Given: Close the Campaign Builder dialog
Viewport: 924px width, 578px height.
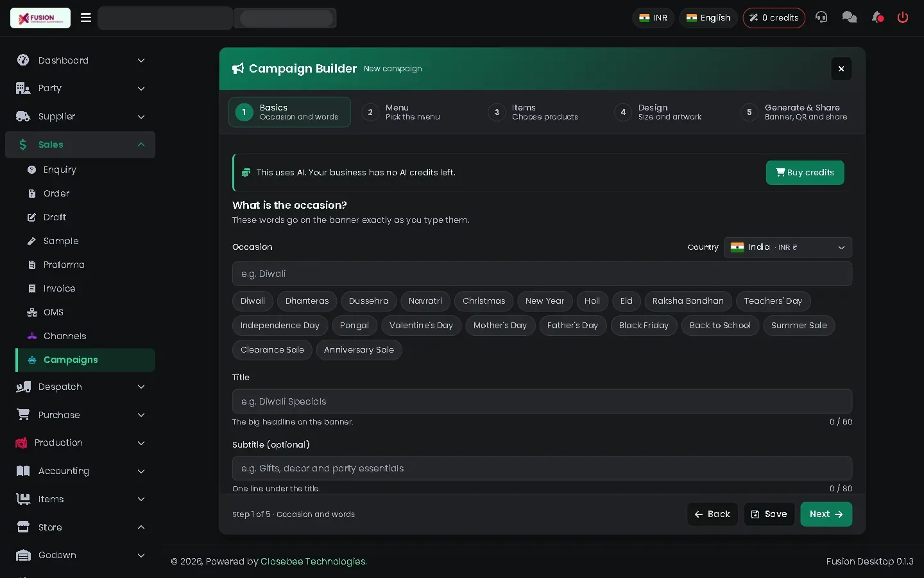Looking at the screenshot, I should (841, 69).
